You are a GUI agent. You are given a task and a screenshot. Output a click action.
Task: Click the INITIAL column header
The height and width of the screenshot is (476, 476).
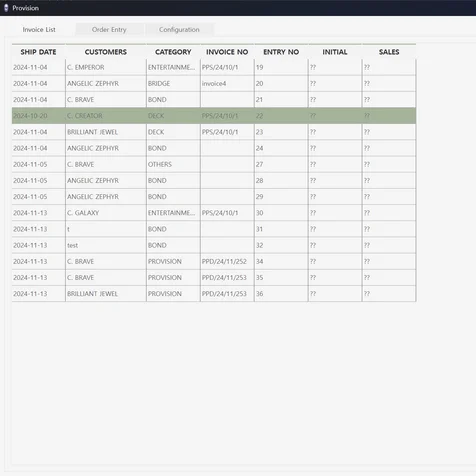tap(335, 52)
